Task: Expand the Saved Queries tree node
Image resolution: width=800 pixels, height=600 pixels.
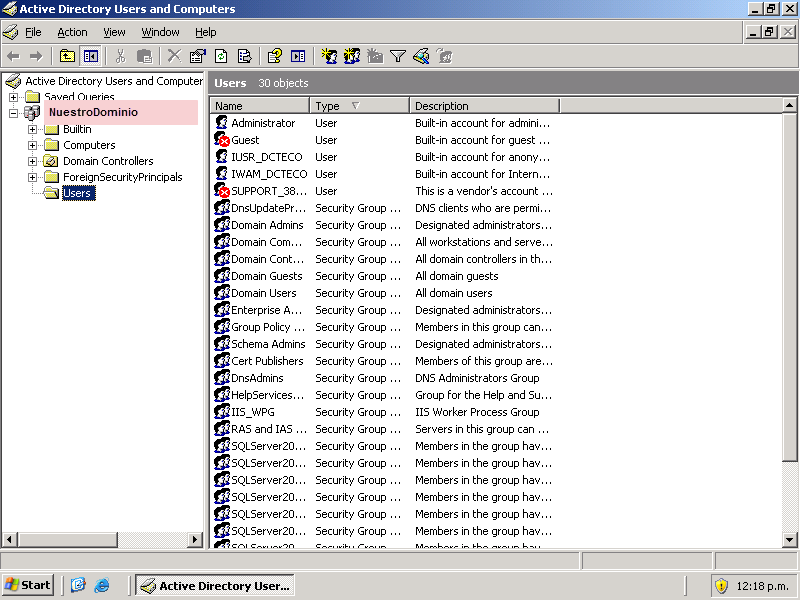Action: tap(14, 97)
